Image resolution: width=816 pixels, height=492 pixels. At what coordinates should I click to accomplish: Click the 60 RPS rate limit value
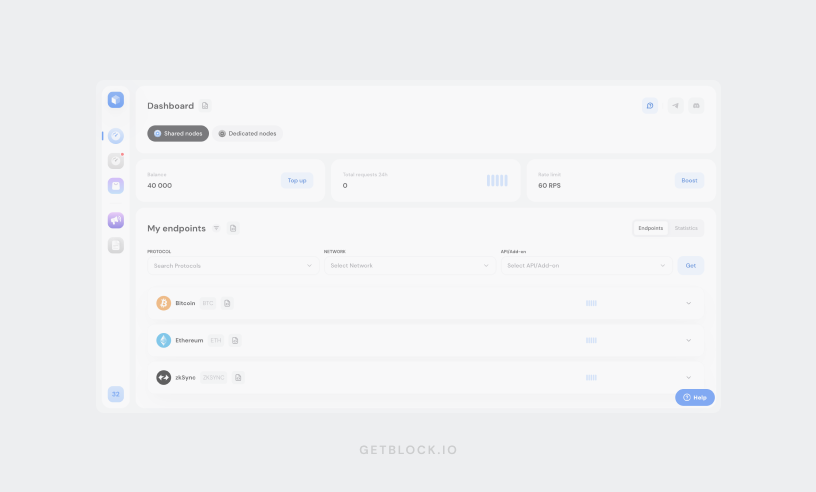550,185
